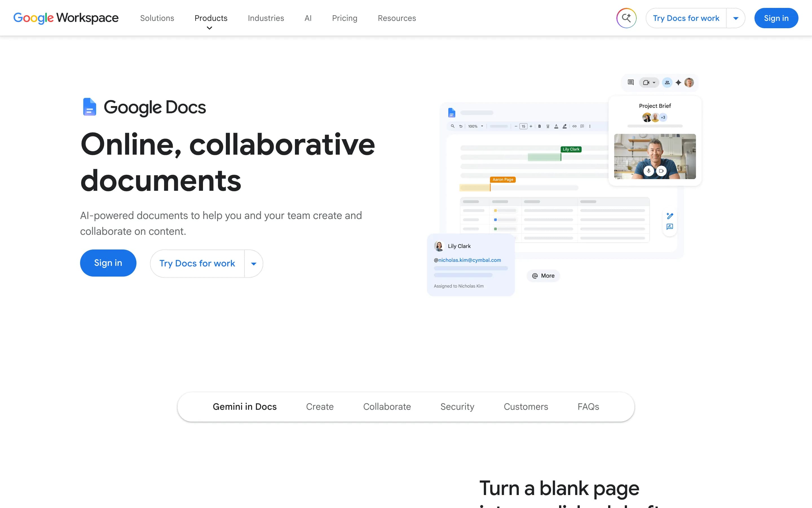Click the green status chip in the illustrated table
The image size is (812, 508).
tap(495, 229)
